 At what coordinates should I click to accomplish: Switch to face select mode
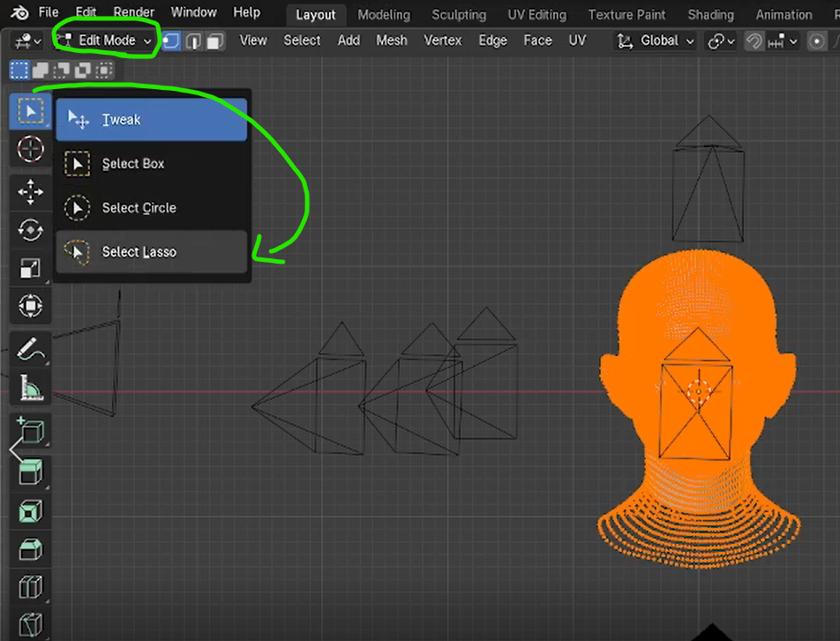click(x=214, y=41)
